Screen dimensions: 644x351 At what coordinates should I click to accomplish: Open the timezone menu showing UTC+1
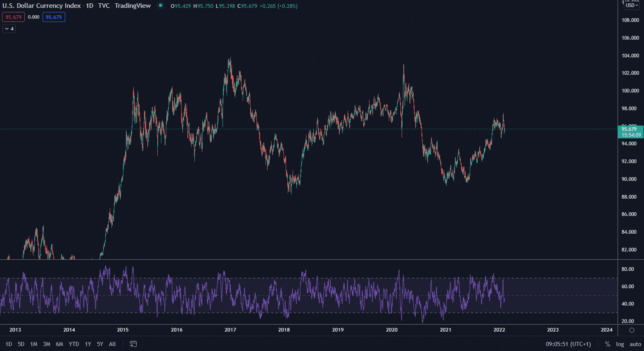pyautogui.click(x=568, y=344)
